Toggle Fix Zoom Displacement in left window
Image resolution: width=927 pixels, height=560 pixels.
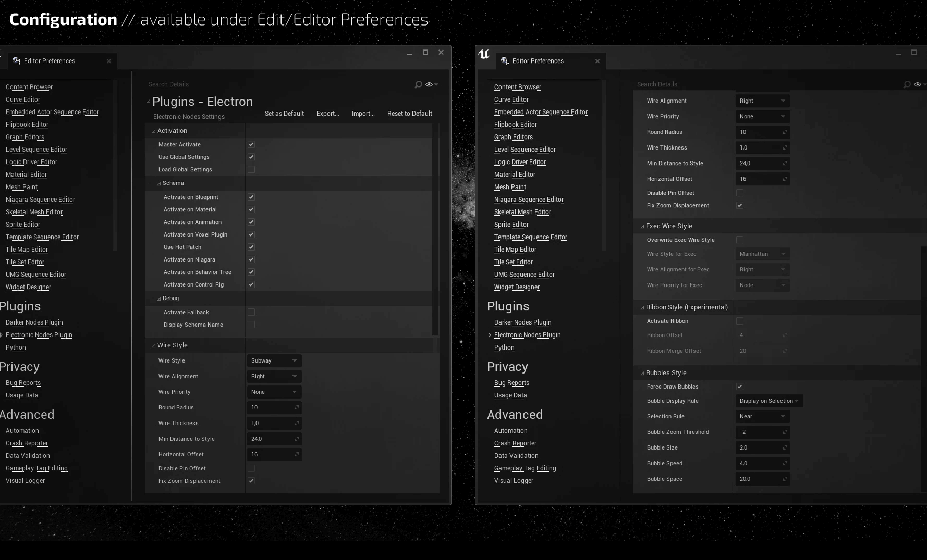coord(251,481)
